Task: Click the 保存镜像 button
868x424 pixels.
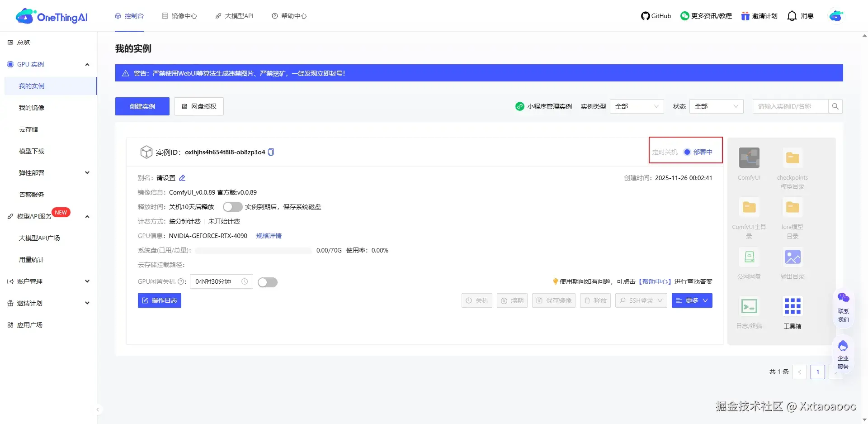Action: coord(554,300)
